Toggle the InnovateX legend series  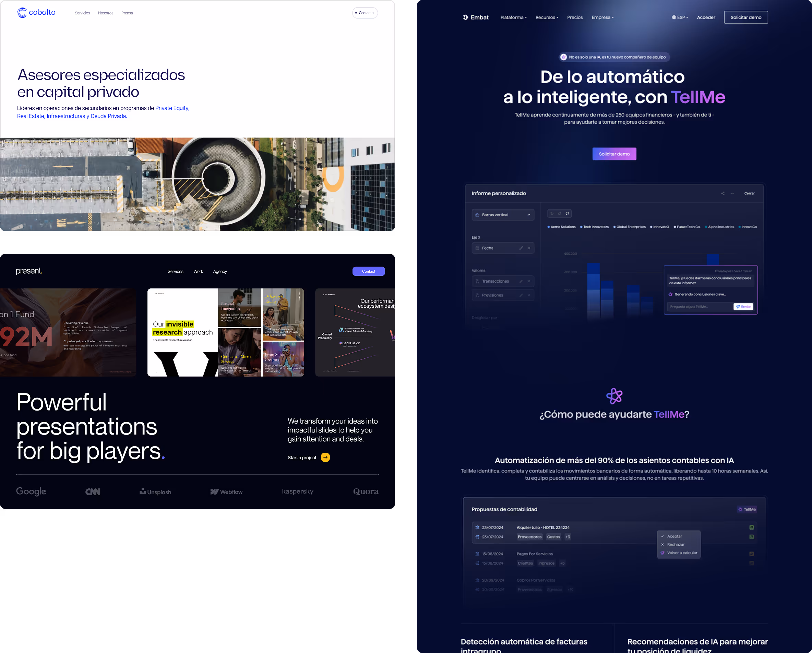(659, 227)
